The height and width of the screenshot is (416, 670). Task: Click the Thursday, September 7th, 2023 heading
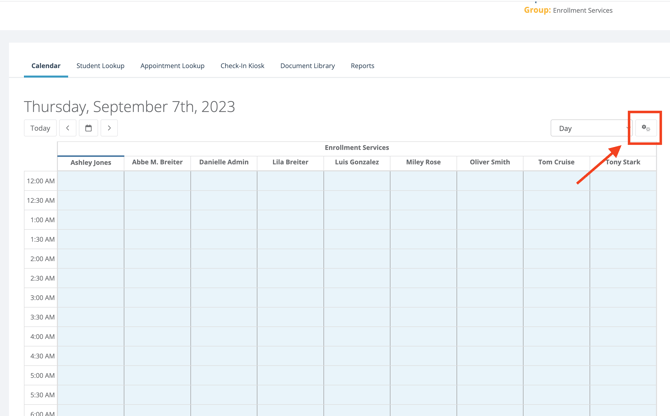pos(129,107)
